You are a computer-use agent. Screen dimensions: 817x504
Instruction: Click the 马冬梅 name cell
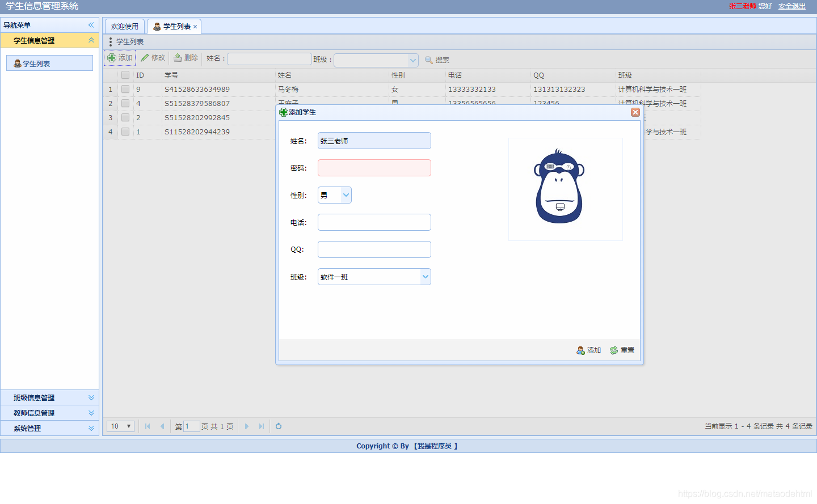click(x=332, y=90)
